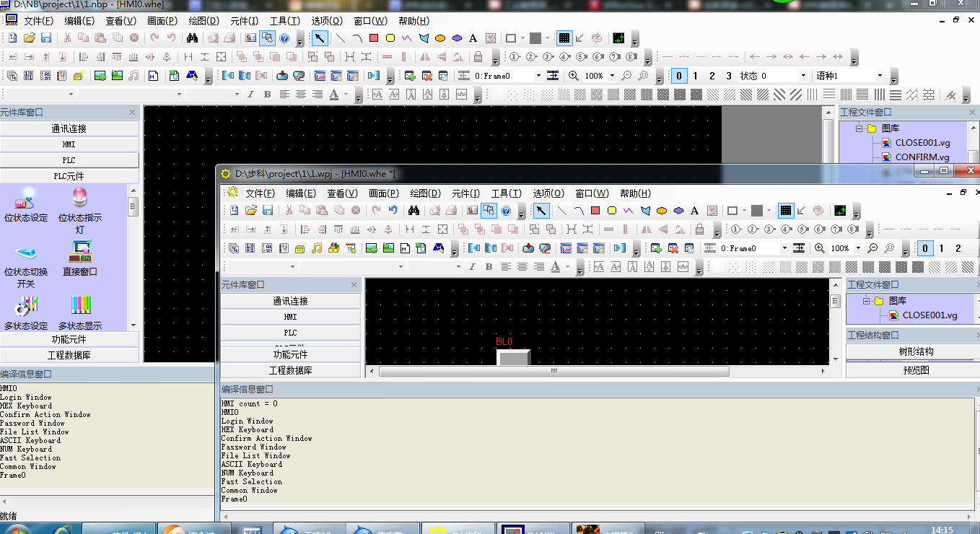Image resolution: width=980 pixels, height=534 pixels.
Task: Click 通讯连接 button in the back window library
Action: click(69, 128)
